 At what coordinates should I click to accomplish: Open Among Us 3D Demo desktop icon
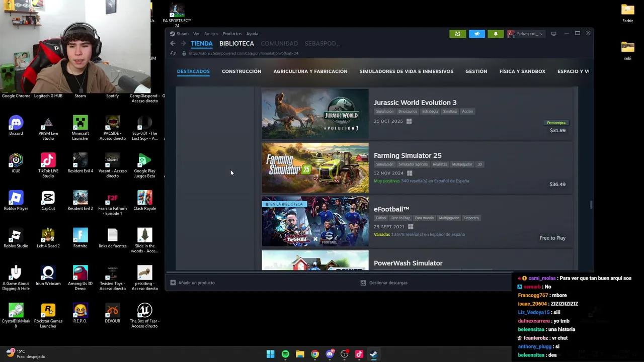[80, 279]
